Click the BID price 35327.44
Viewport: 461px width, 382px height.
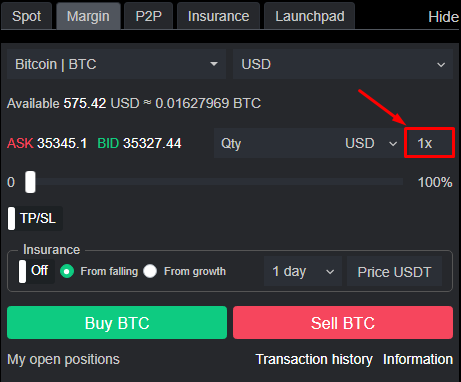152,143
